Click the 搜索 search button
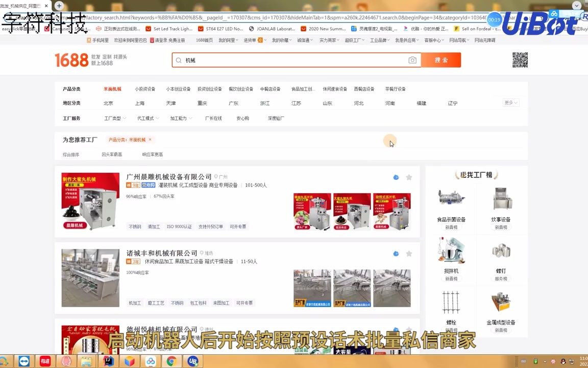 coord(442,60)
